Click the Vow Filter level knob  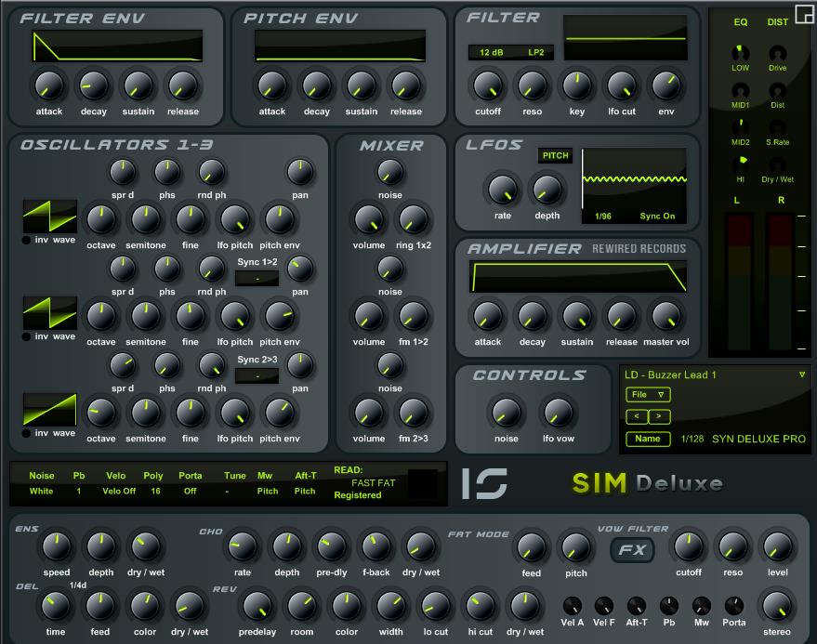tap(777, 546)
